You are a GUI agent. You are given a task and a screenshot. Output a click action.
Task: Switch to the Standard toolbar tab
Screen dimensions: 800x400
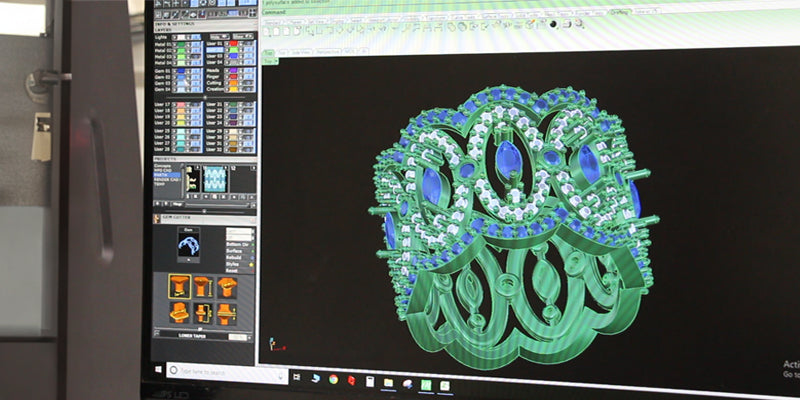click(272, 22)
